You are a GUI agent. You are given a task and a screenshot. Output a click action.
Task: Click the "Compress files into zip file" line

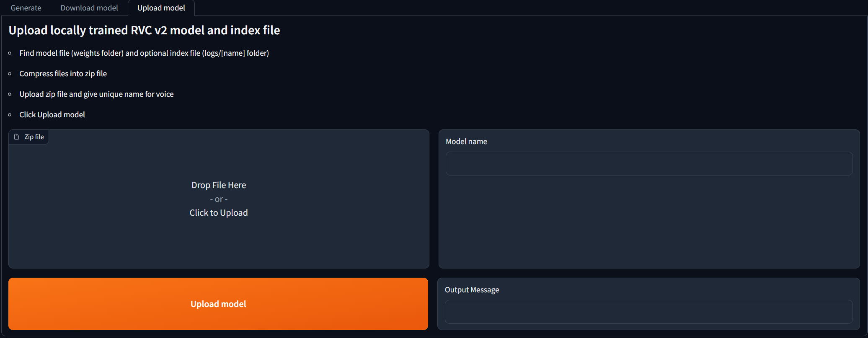(63, 74)
